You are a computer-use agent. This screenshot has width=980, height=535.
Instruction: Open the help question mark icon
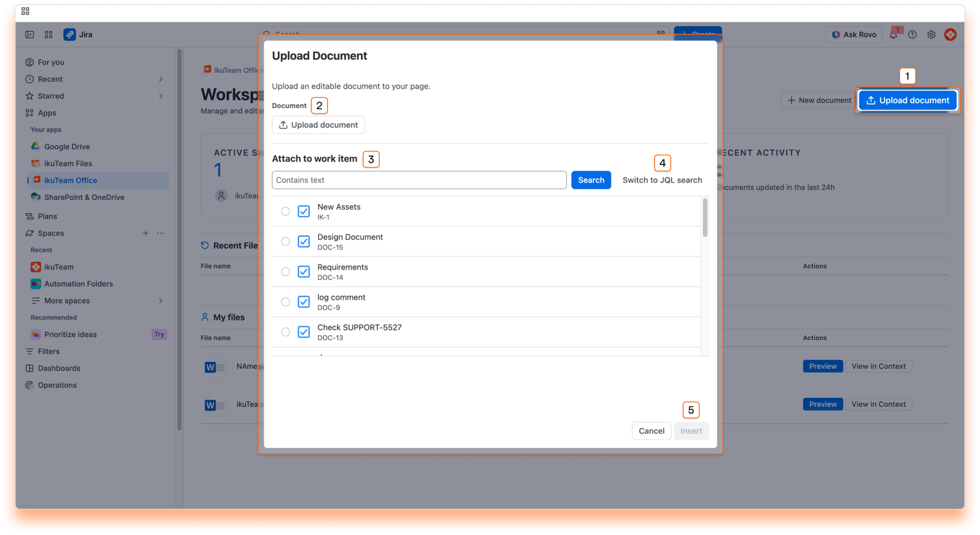(x=912, y=34)
